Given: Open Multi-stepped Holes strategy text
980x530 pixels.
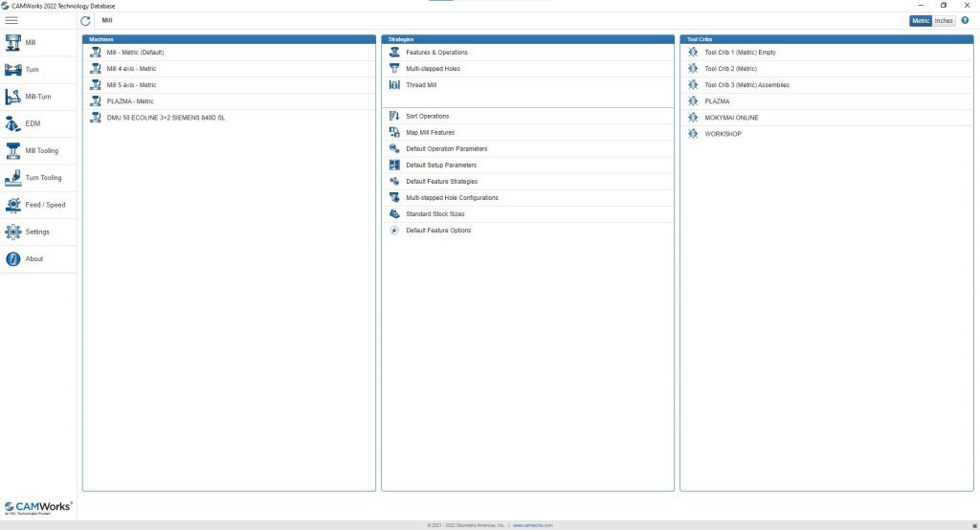Looking at the screenshot, I should (x=434, y=69).
